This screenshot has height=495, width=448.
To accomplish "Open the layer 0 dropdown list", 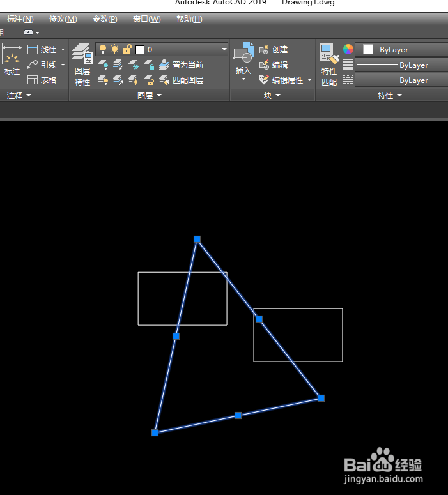I will point(224,50).
